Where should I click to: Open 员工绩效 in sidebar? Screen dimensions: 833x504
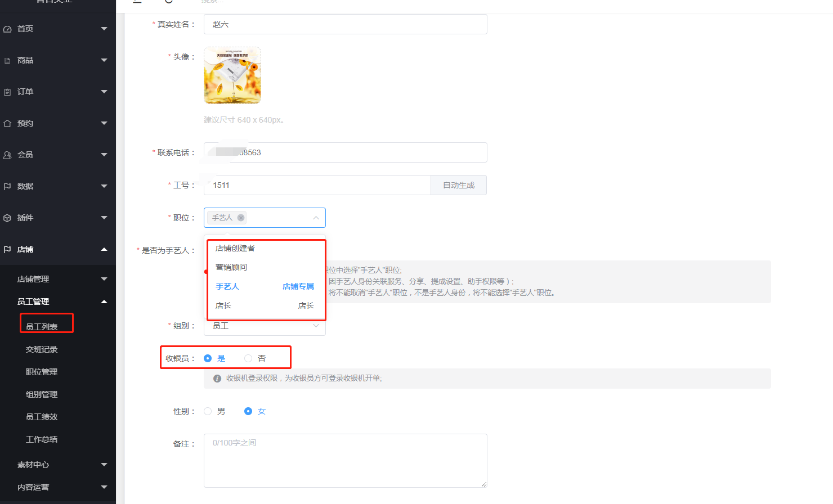42,417
